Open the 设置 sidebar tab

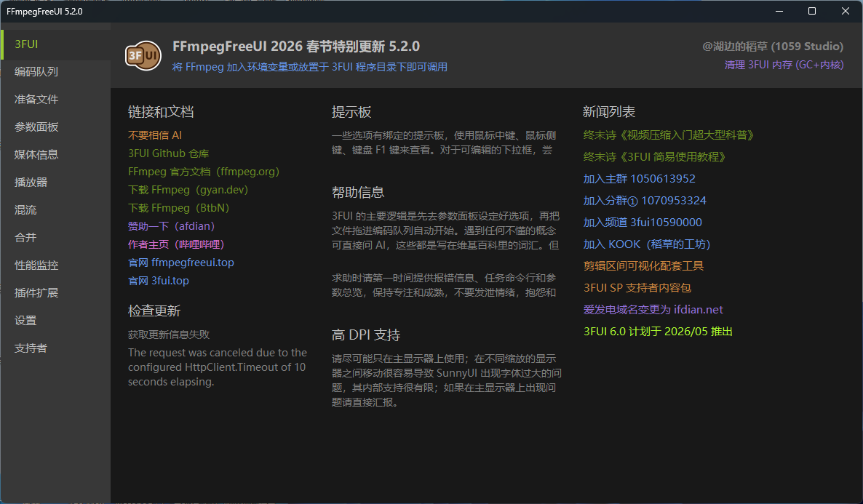[x=55, y=320]
